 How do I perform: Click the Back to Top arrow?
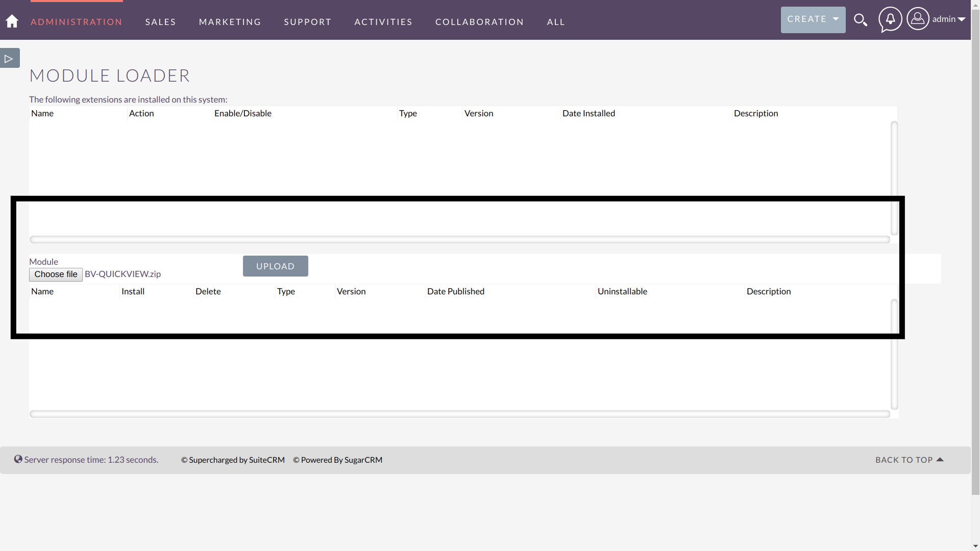(x=940, y=460)
